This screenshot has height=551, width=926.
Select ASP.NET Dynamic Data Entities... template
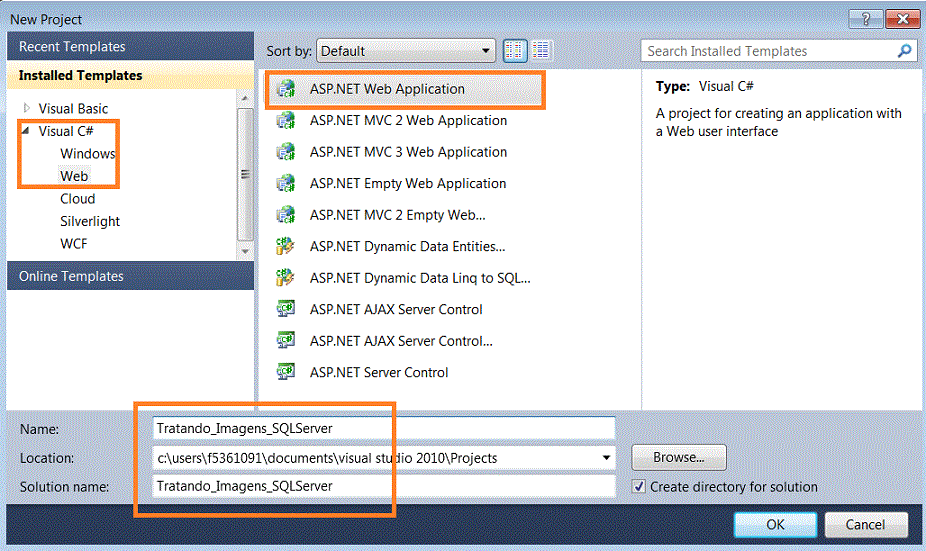tap(405, 246)
